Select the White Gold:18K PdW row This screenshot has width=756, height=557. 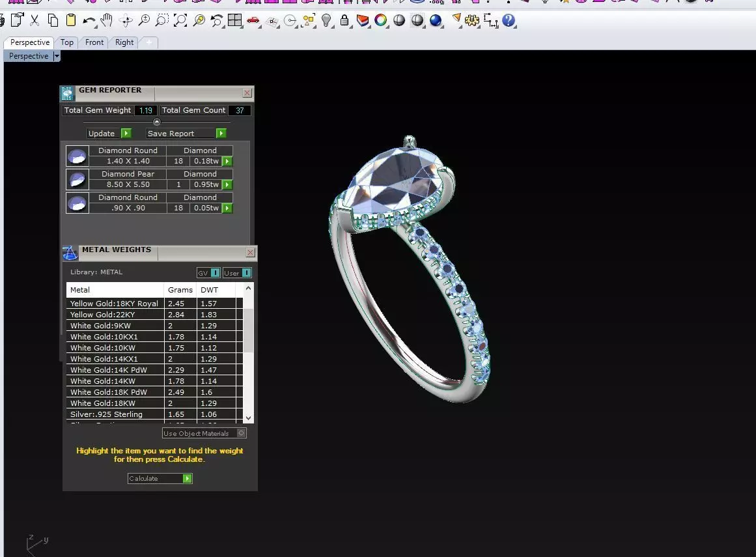[154, 392]
